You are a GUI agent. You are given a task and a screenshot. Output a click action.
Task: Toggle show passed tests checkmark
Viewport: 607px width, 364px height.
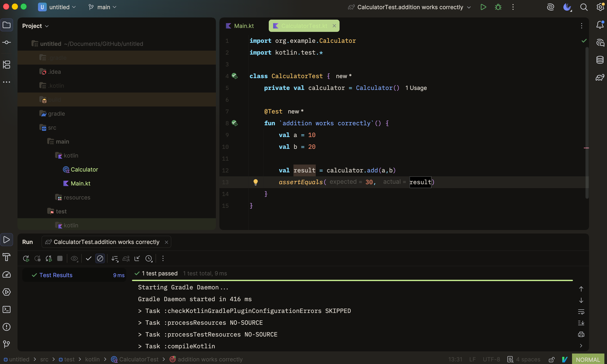coord(89,259)
